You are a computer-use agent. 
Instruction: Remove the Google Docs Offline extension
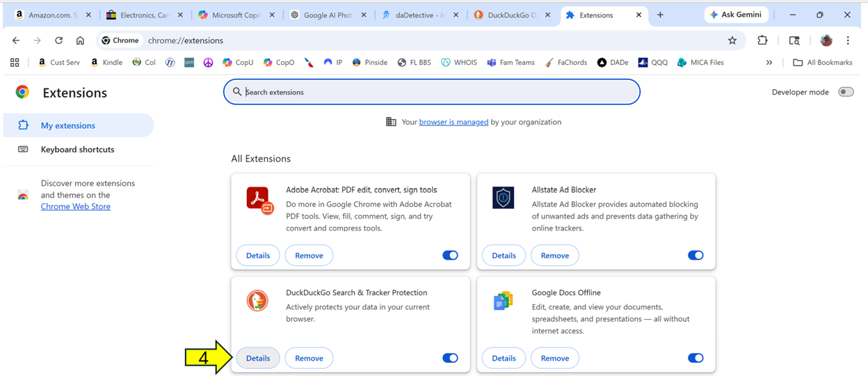(554, 358)
